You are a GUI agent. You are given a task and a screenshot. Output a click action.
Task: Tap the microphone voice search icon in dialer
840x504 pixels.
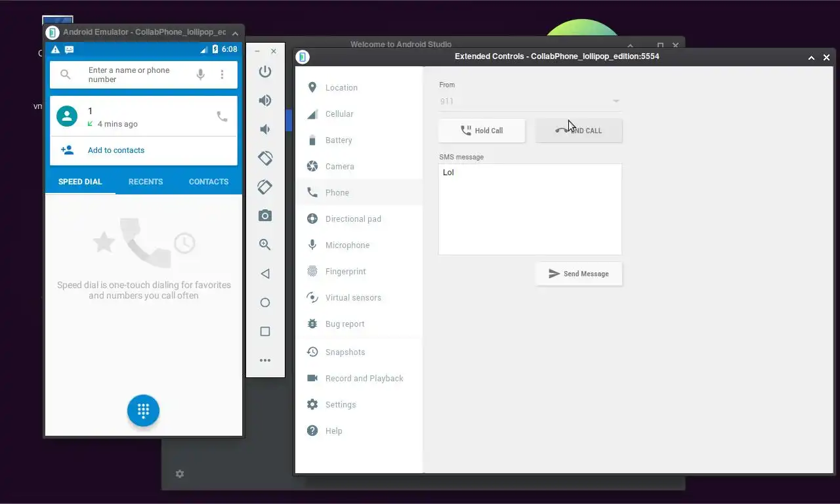[x=201, y=75]
